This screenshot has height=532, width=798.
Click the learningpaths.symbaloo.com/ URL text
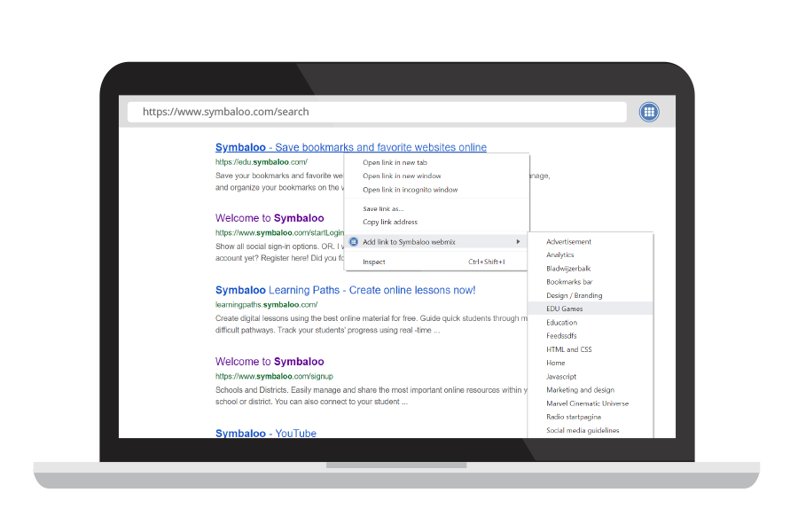[266, 304]
